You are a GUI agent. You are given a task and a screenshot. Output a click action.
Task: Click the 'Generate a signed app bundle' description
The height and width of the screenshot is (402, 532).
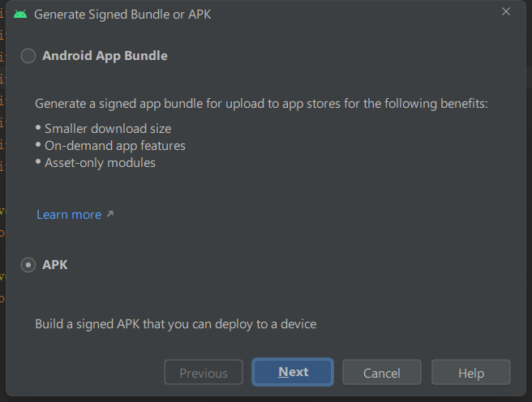coord(261,104)
